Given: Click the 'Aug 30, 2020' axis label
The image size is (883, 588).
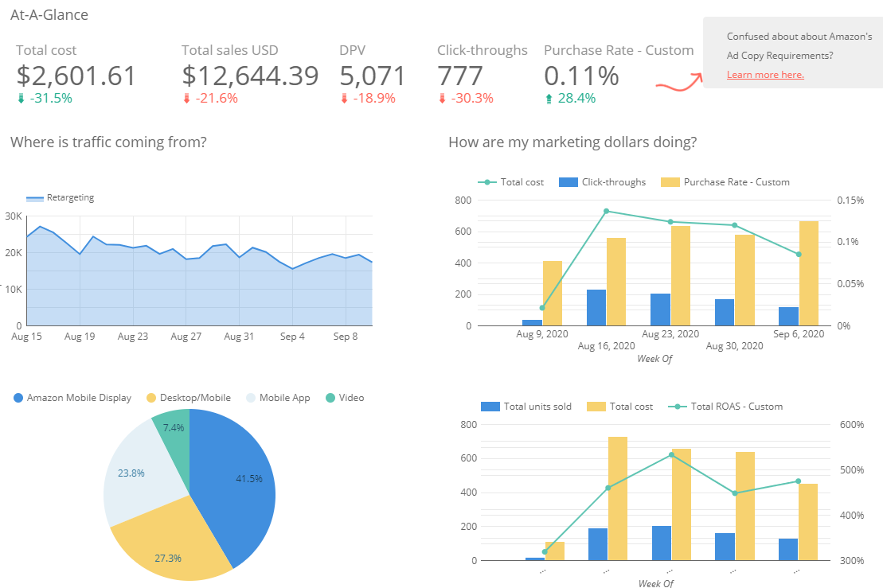Looking at the screenshot, I should [734, 346].
